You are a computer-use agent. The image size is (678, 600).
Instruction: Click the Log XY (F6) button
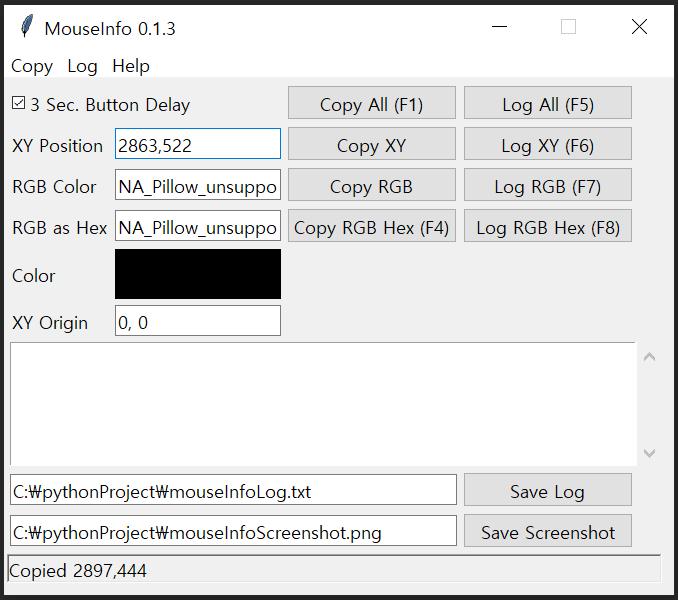(547, 144)
